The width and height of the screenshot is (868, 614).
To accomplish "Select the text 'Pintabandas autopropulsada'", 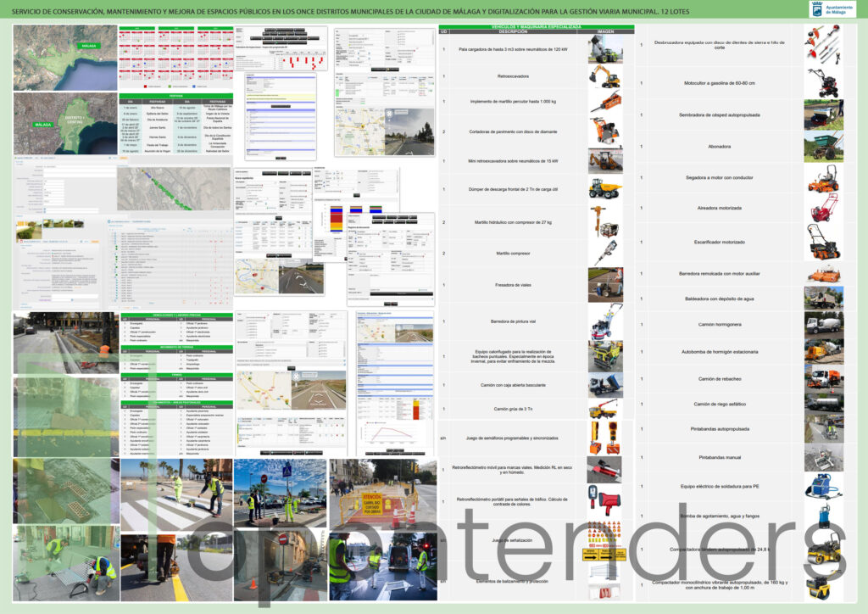I will click(719, 429).
